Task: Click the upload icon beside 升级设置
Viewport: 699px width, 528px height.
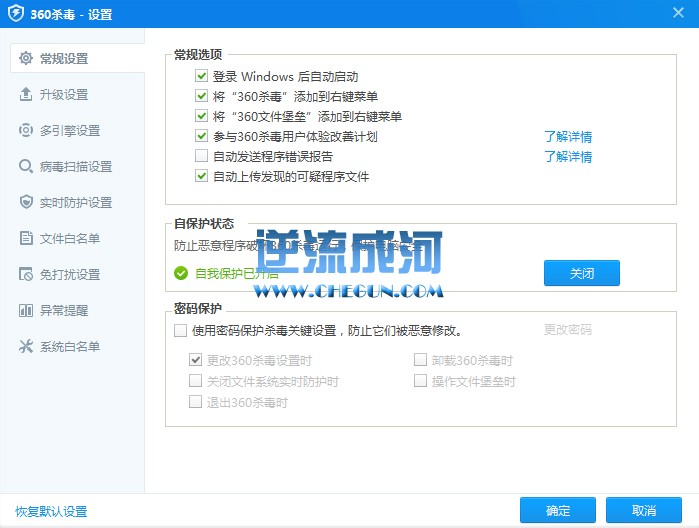Action: click(x=26, y=94)
